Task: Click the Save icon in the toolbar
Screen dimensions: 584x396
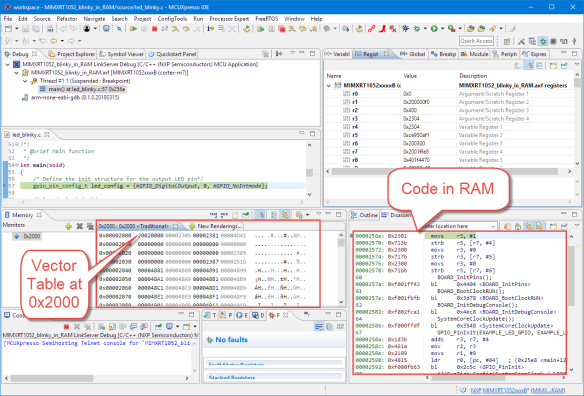Action: [25, 29]
